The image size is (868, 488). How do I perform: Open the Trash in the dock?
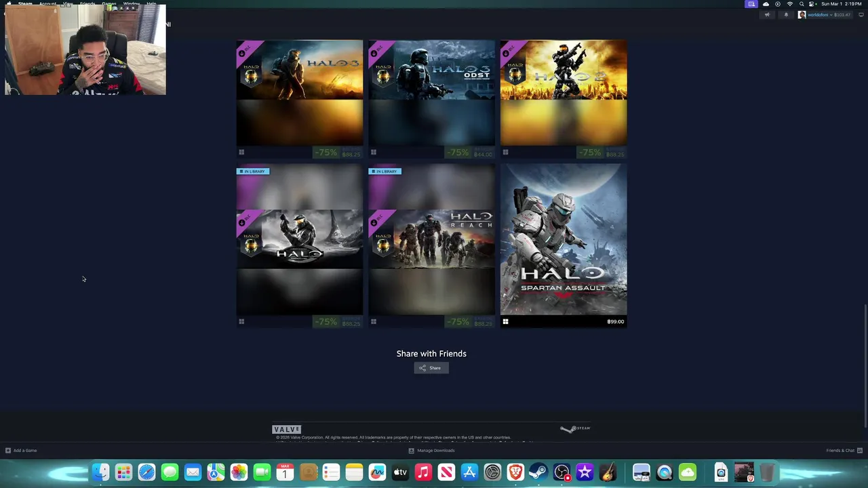(x=767, y=472)
